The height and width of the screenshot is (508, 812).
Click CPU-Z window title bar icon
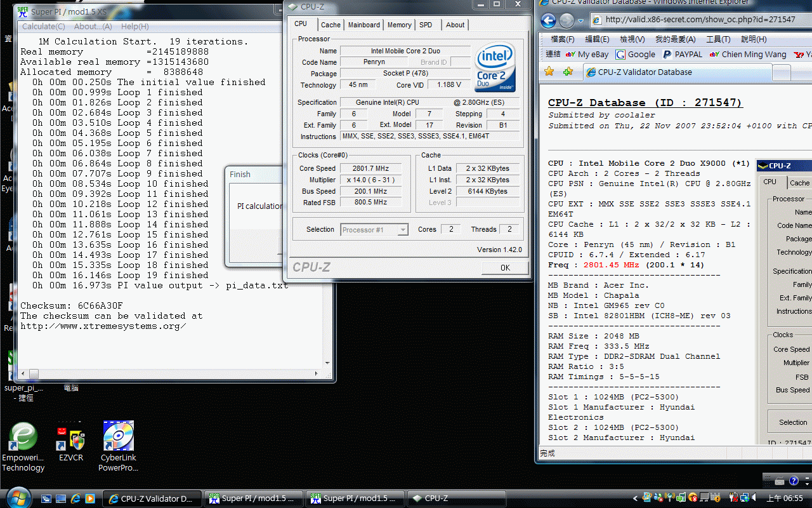point(292,6)
